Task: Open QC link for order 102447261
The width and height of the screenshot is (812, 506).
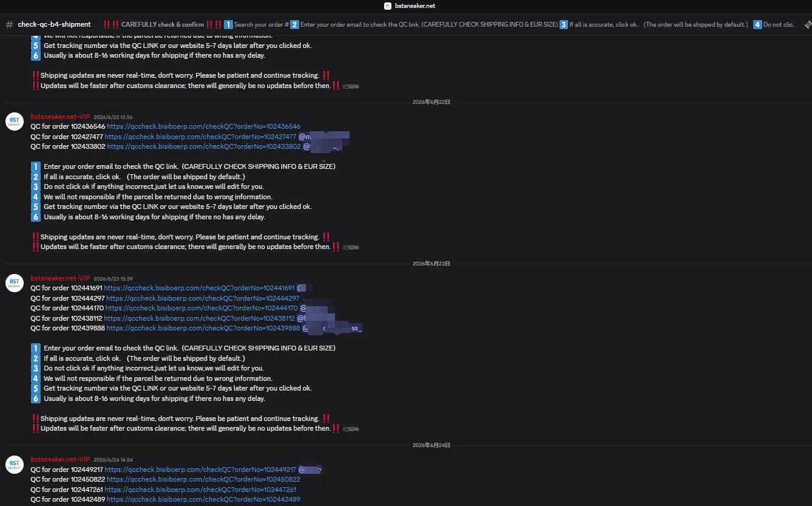Action: 201,490
